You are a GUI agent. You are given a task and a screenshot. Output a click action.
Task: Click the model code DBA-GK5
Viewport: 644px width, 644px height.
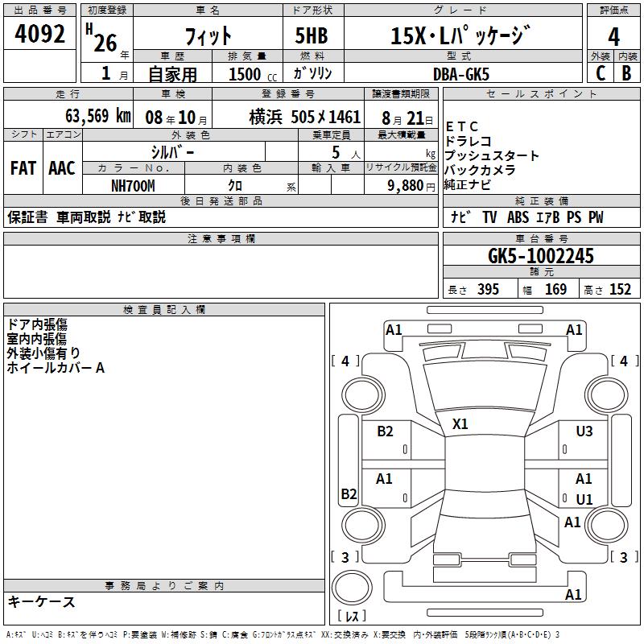[x=461, y=74]
